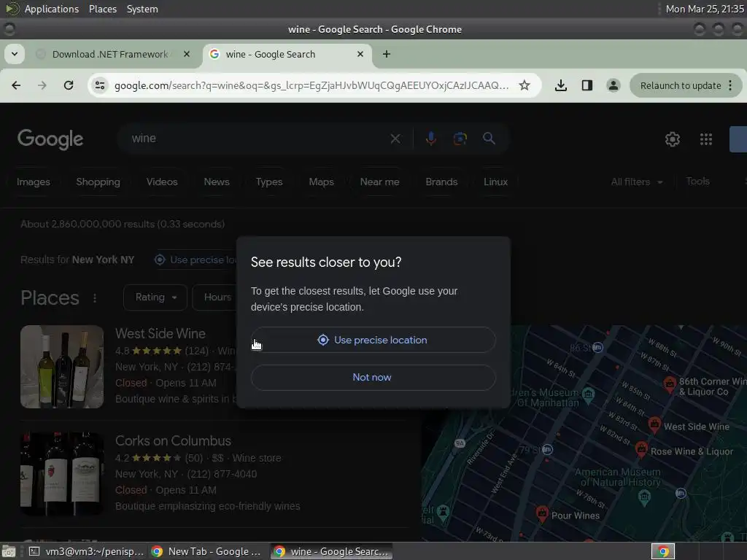This screenshot has height=560, width=747.
Task: Select the Near me filter chip
Action: coord(379,182)
